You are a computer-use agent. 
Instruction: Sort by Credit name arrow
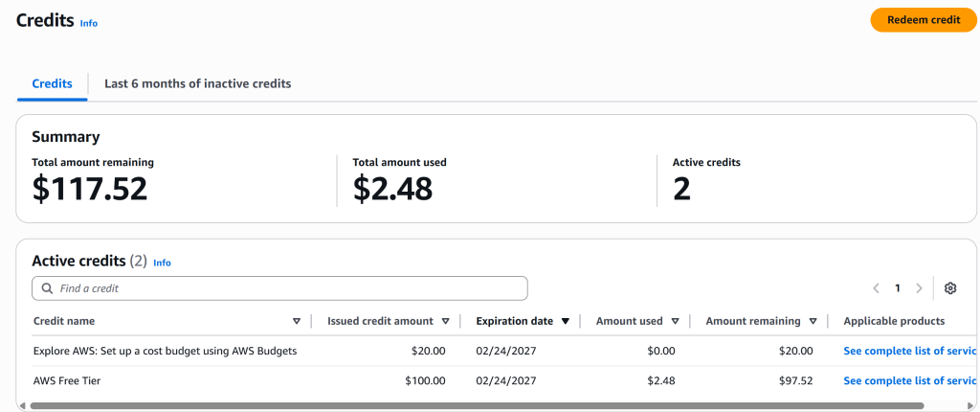tap(296, 322)
